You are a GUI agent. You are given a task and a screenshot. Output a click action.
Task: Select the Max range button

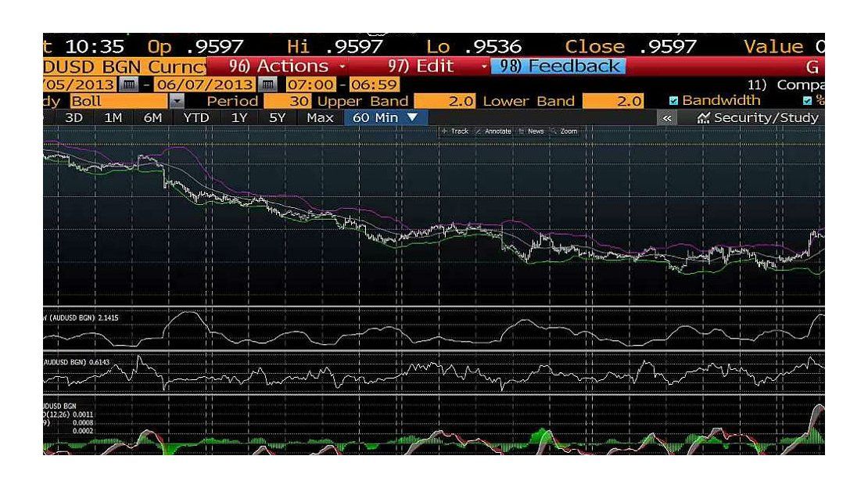click(320, 118)
